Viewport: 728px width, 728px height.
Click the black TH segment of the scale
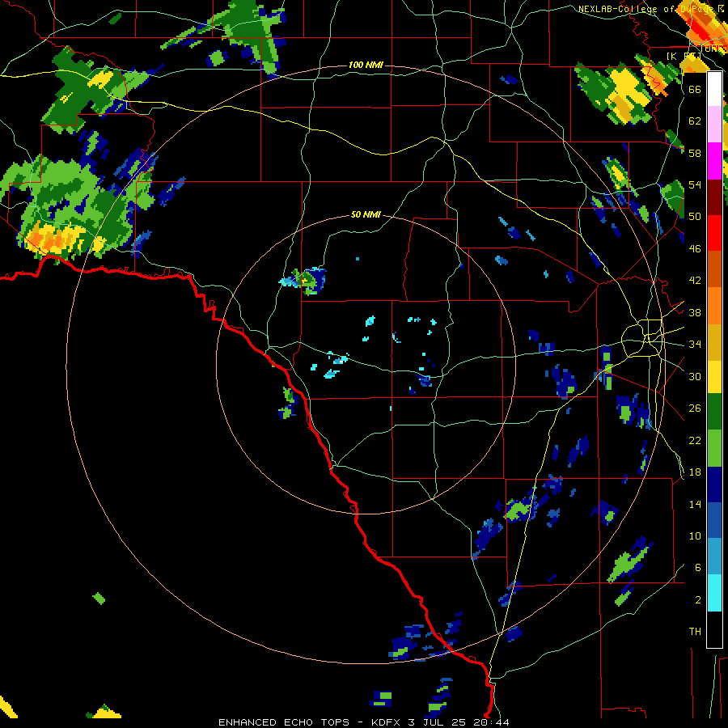click(714, 629)
